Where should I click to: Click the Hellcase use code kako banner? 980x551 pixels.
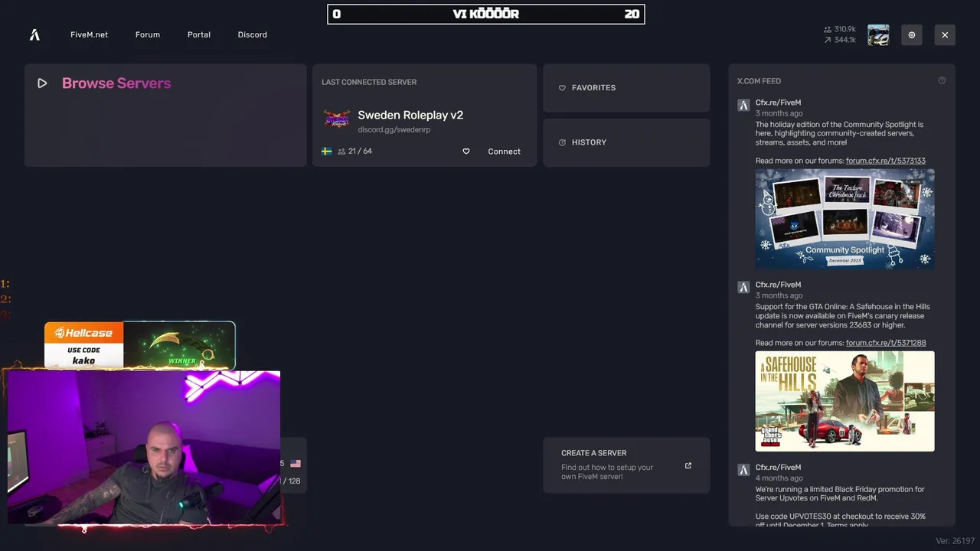coord(139,345)
